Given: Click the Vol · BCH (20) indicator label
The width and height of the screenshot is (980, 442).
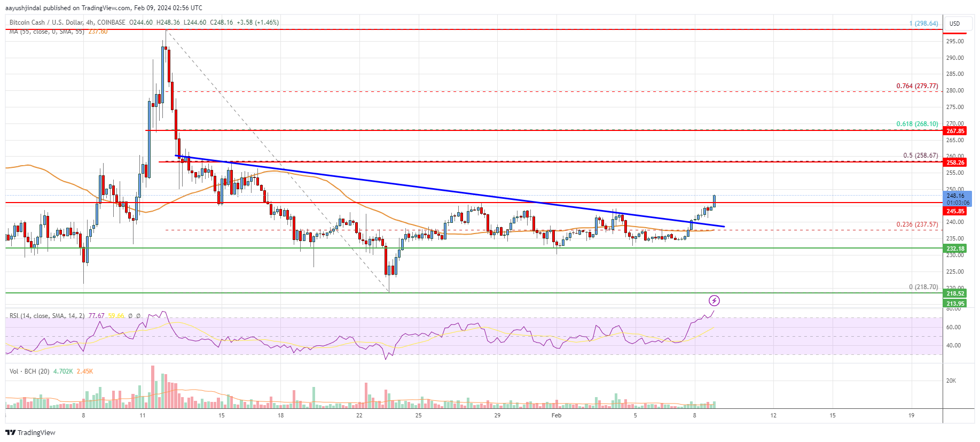Looking at the screenshot, I should click(29, 371).
